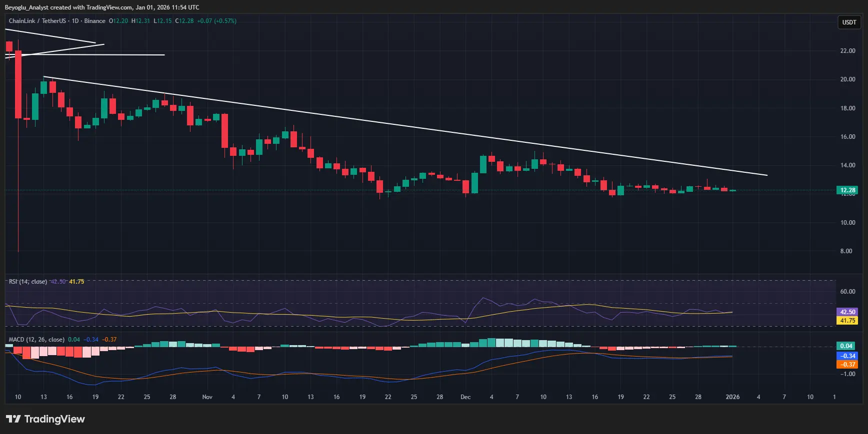The width and height of the screenshot is (868, 434).
Task: Click the 1D interval text in header
Action: pyautogui.click(x=75, y=21)
